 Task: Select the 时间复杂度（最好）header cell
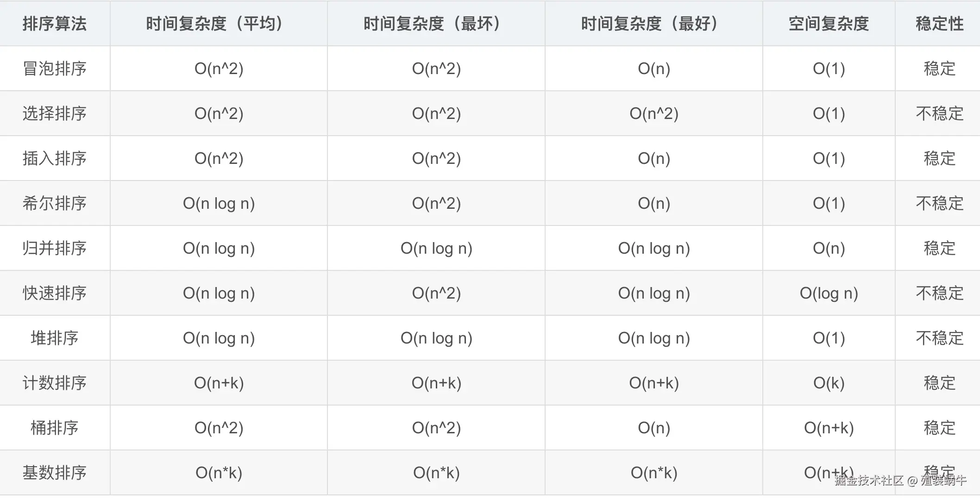coord(654,24)
